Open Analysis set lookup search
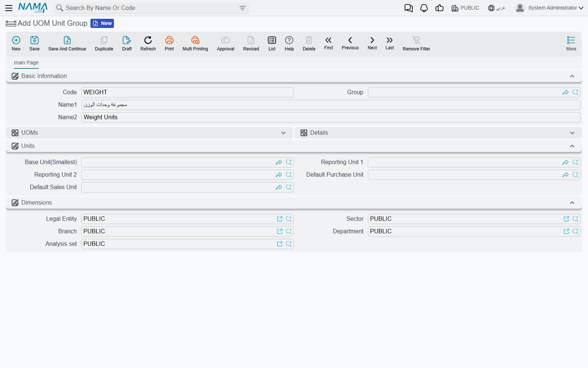588x368 pixels. coord(289,244)
